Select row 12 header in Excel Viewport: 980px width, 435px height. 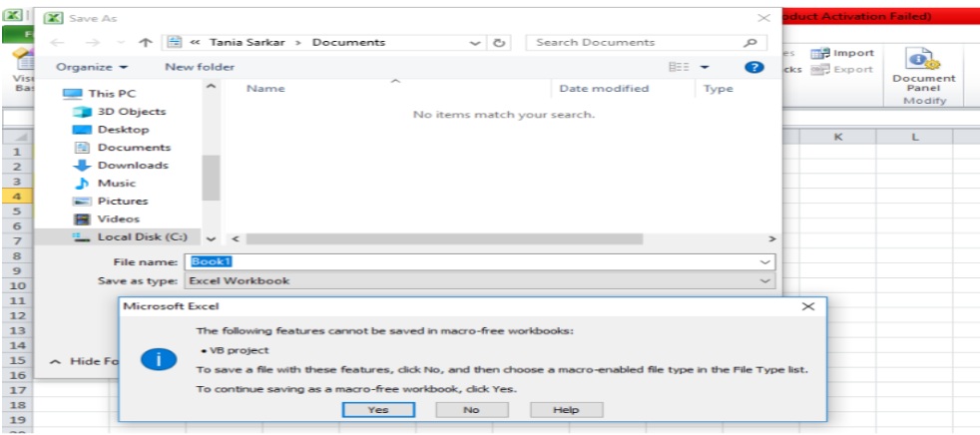(17, 315)
